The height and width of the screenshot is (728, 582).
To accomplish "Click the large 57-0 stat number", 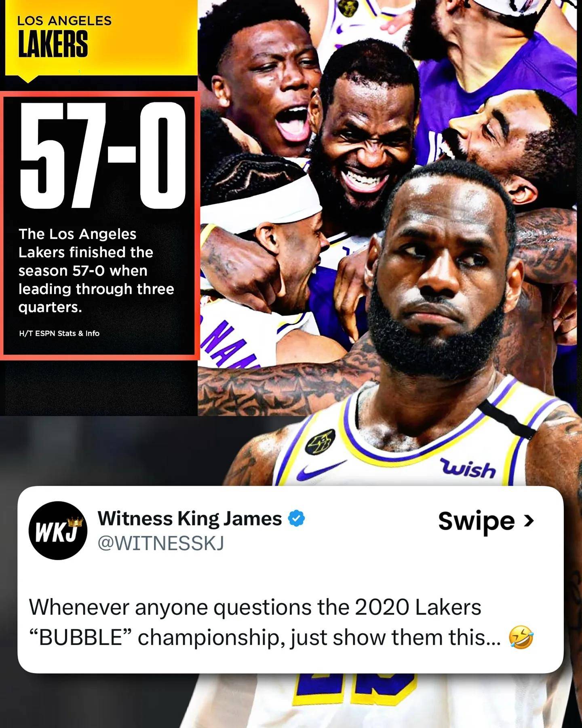I will 103,155.
